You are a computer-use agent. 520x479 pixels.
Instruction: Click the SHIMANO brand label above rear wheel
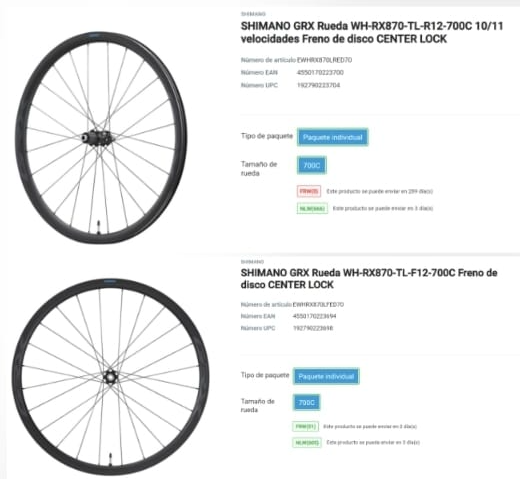coord(253,14)
